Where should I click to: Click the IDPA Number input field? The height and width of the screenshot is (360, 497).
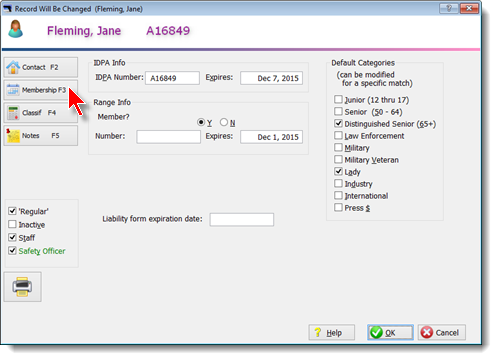[172, 78]
